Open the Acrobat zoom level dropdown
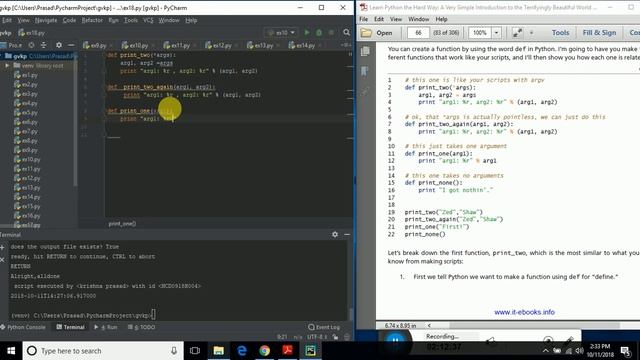The height and width of the screenshot is (360, 640). pyautogui.click(x=496, y=33)
